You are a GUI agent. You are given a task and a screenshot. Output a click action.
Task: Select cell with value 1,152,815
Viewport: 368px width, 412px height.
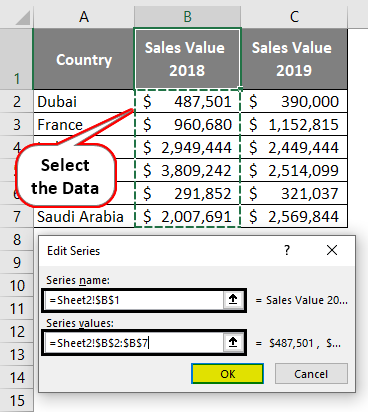click(294, 124)
